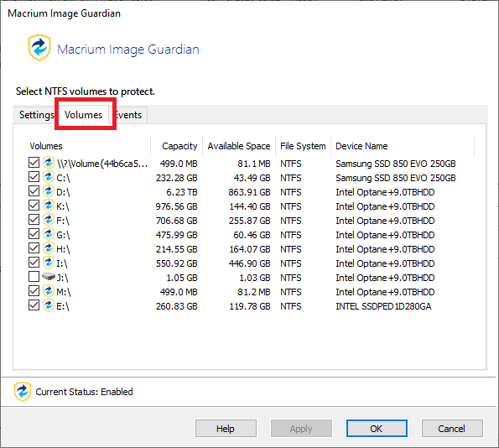Open the Events tab
Image resolution: width=499 pixels, height=448 pixels.
pyautogui.click(x=129, y=115)
